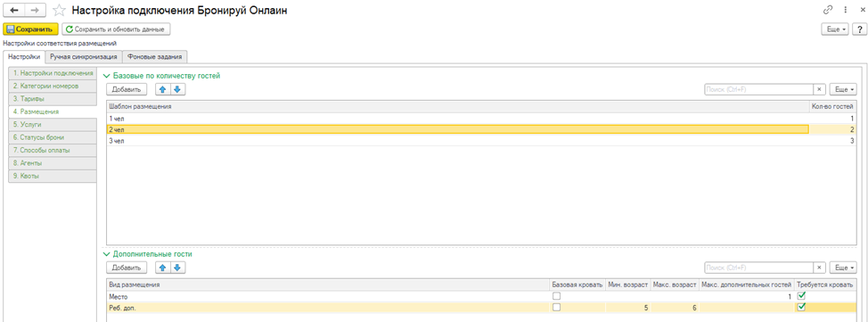Viewport: 868px width, 322px height.
Task: Go forward with the right arrow button
Action: click(35, 11)
